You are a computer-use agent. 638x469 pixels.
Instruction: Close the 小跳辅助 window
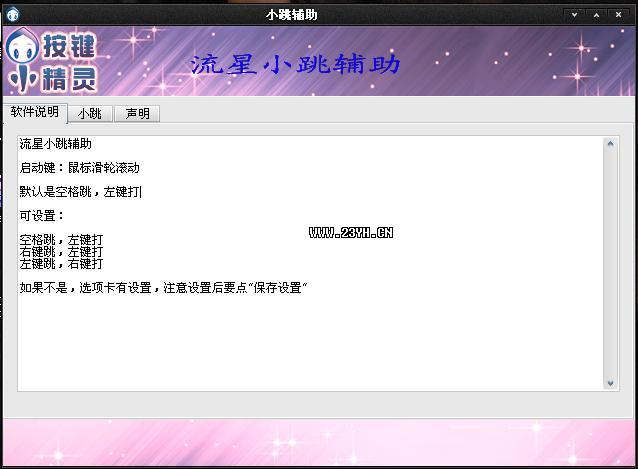pyautogui.click(x=620, y=15)
